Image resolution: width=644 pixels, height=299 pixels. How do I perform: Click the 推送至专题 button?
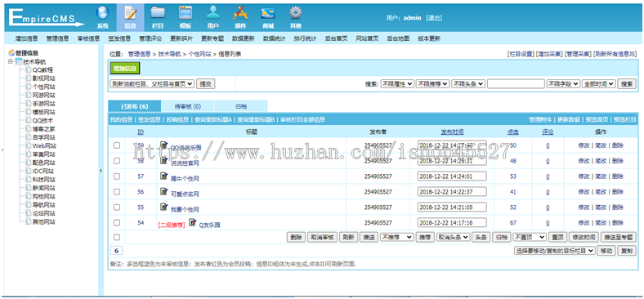click(x=618, y=238)
